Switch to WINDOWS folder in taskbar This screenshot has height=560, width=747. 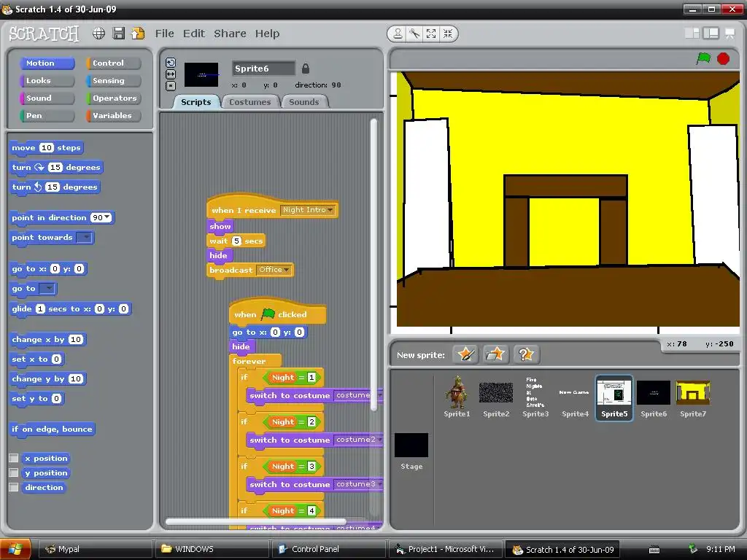click(212, 549)
